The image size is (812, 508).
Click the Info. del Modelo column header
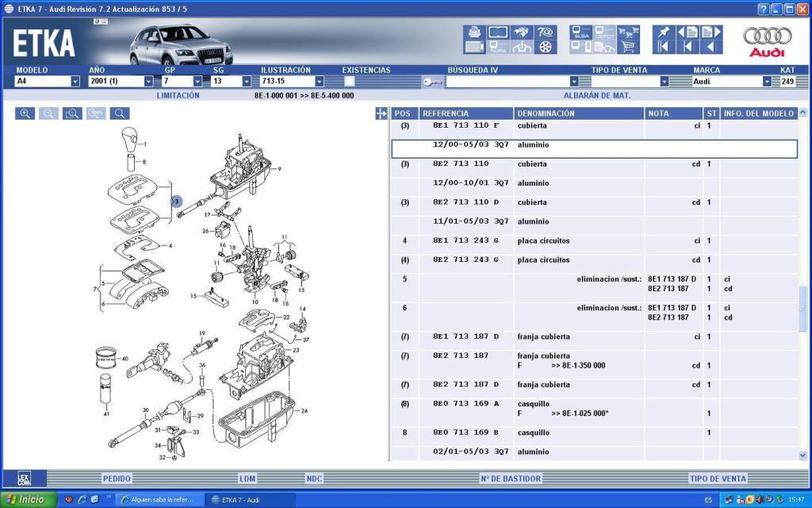(x=759, y=114)
